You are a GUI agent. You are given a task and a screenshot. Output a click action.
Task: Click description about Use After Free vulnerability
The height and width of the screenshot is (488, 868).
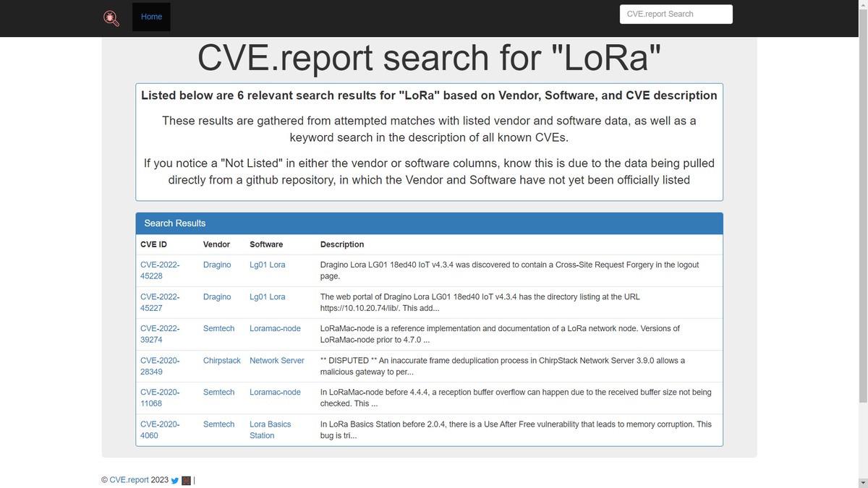[x=516, y=429]
